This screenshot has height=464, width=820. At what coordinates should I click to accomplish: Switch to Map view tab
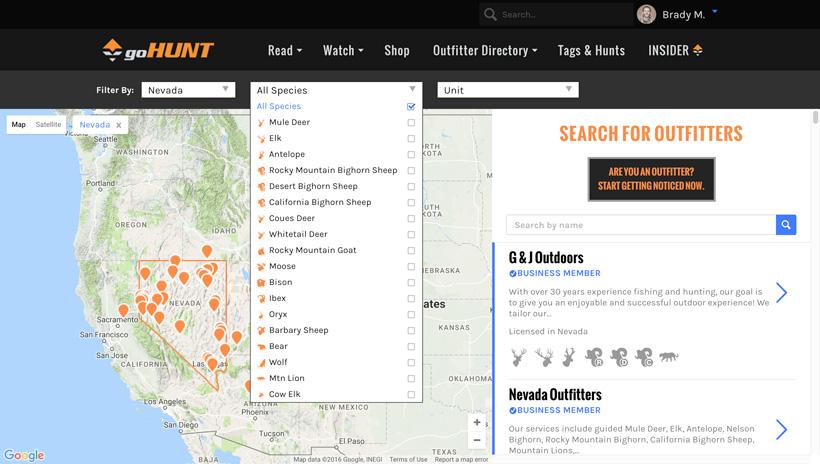[18, 125]
